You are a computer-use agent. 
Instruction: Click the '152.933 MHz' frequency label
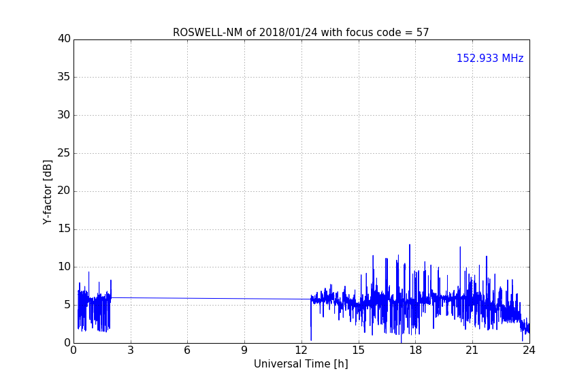point(490,58)
